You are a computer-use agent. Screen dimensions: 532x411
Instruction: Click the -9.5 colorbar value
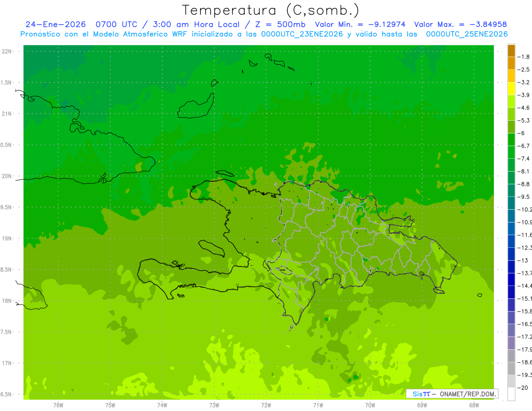coord(524,196)
